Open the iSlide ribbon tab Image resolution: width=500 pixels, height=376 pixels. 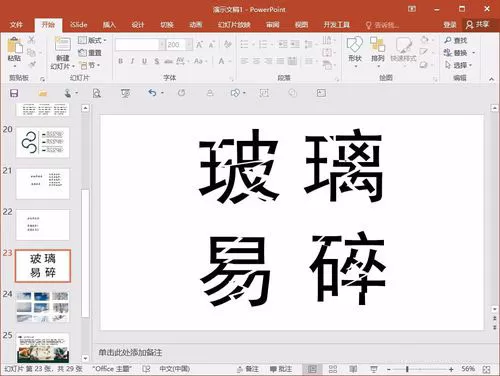(79, 25)
